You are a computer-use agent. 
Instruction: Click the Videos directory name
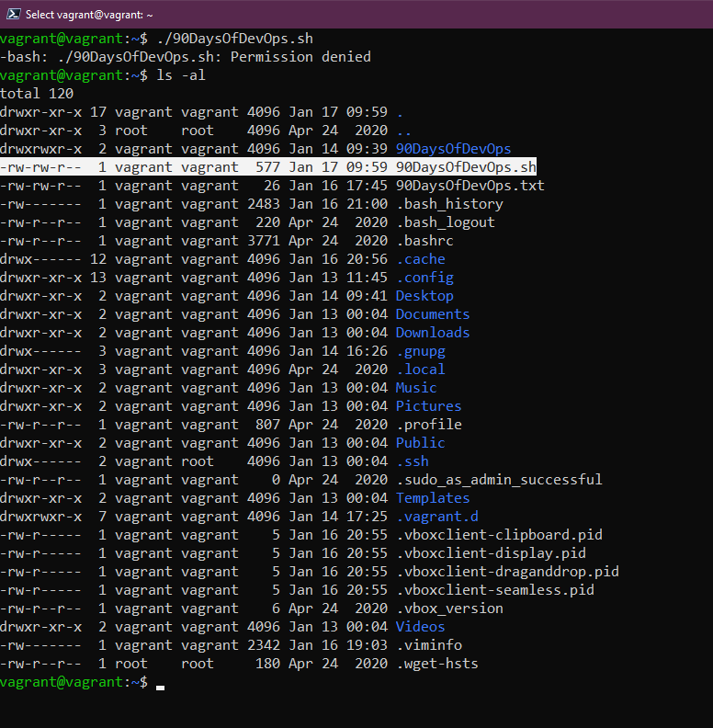coord(420,627)
